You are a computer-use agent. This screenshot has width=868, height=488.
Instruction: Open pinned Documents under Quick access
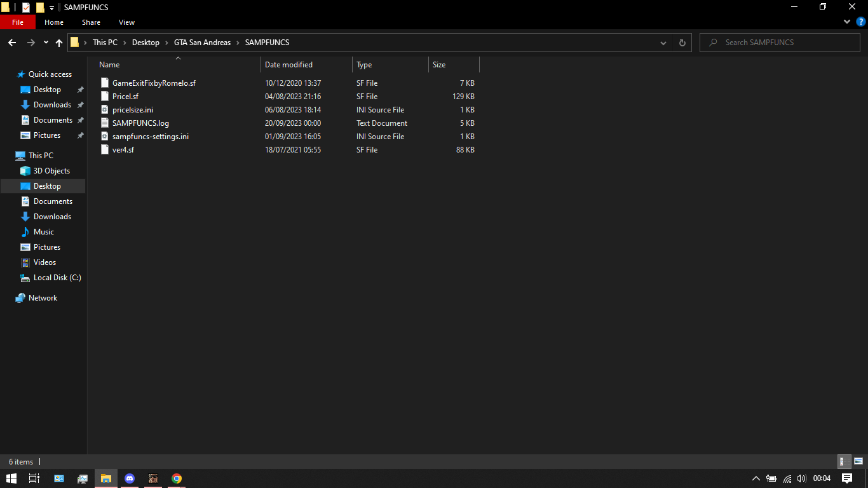53,120
